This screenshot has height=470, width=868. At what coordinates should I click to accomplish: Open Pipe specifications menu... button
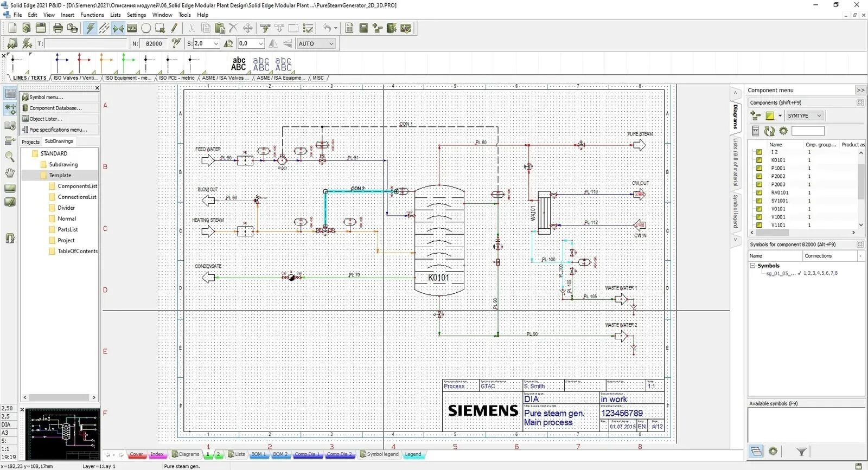(x=60, y=130)
